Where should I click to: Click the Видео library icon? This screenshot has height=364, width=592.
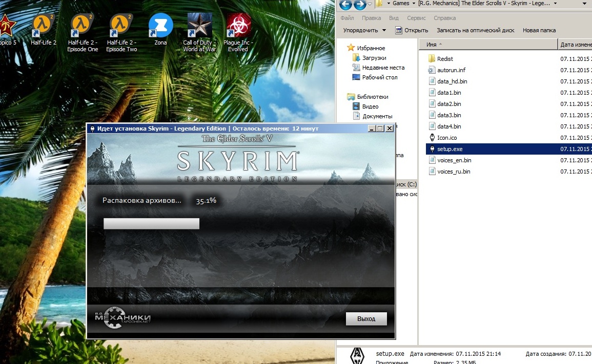pos(356,106)
